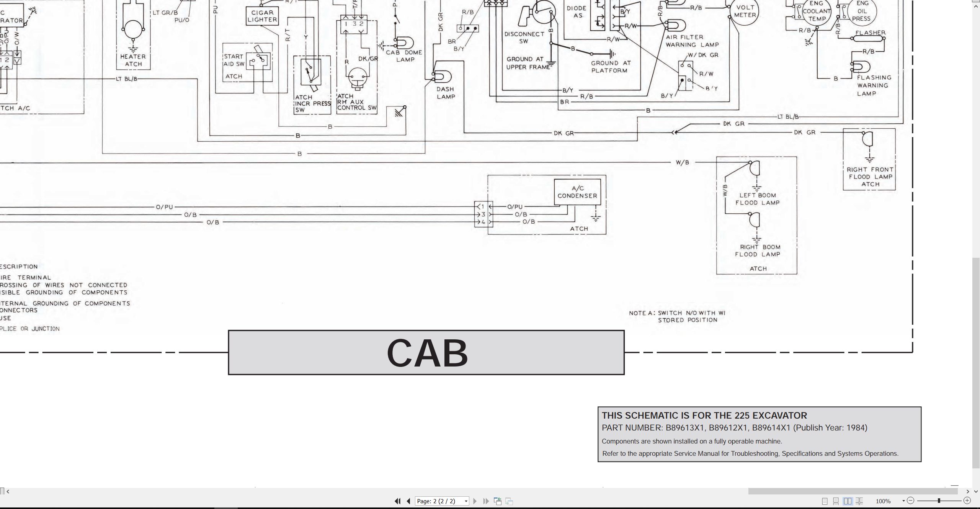This screenshot has height=509, width=980.
Task: Switch to continuous page layout
Action: click(x=836, y=501)
